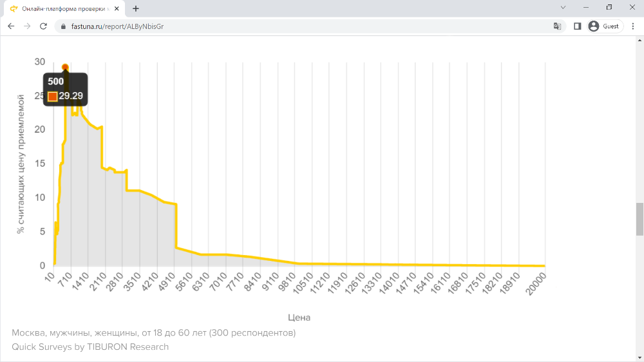This screenshot has height=362, width=644.
Task: Close the Онлайн-платформа проверки tab
Action: coord(117,8)
